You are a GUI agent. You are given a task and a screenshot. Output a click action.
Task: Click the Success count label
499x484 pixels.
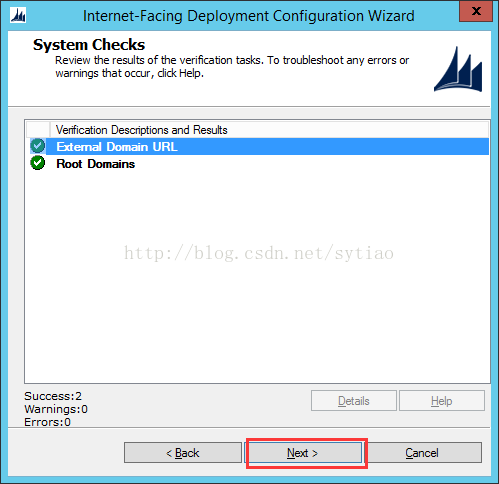(x=53, y=396)
